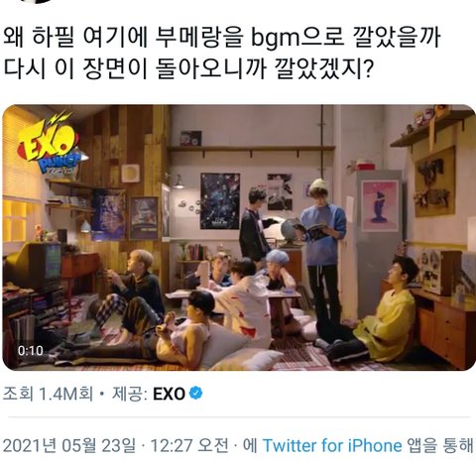This screenshot has height=468, width=476.
Task: Click the tweet line mentioning bgm
Action: [x=222, y=38]
